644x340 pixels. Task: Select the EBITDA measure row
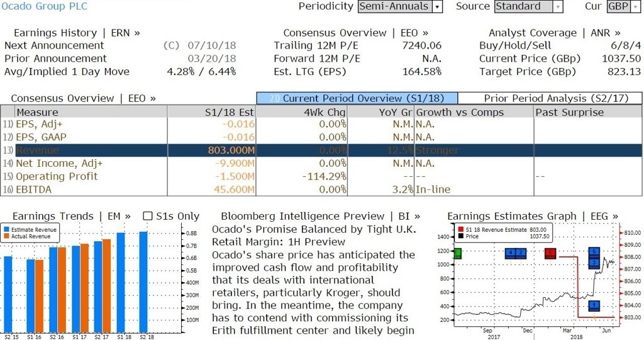[321, 190]
